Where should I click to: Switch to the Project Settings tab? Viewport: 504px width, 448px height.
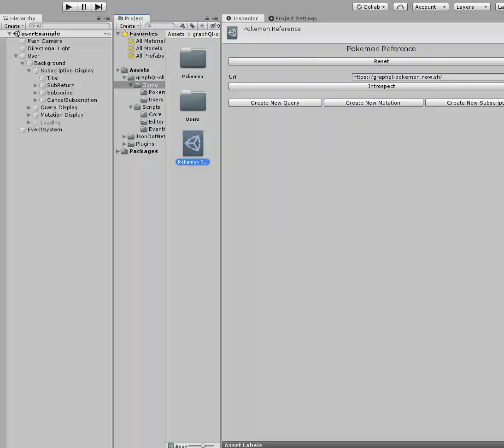pyautogui.click(x=293, y=18)
